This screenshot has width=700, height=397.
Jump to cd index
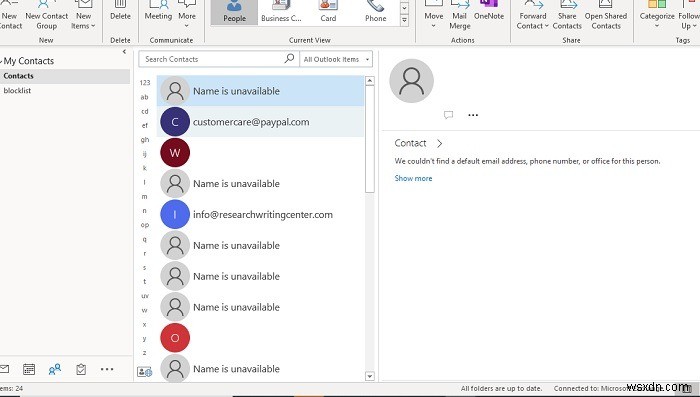145,111
